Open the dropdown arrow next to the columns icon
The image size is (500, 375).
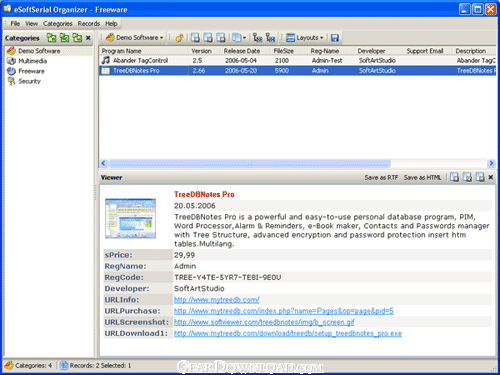tap(244, 38)
